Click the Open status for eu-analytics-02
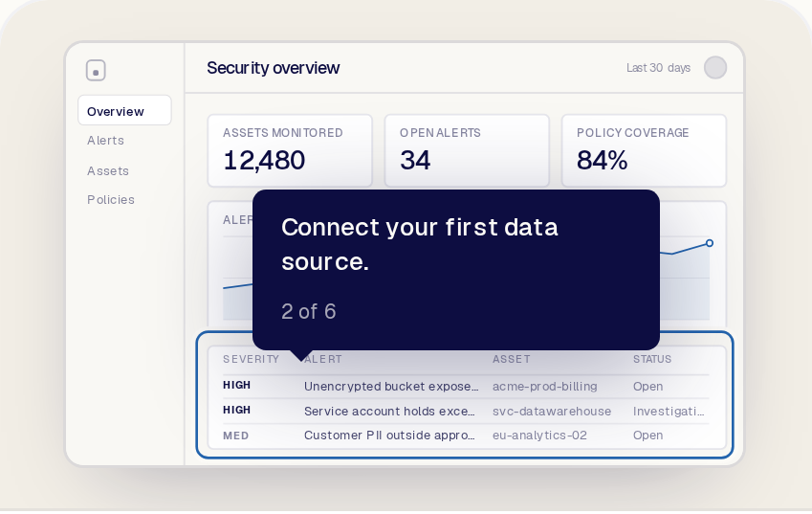This screenshot has height=514, width=812. coord(647,436)
